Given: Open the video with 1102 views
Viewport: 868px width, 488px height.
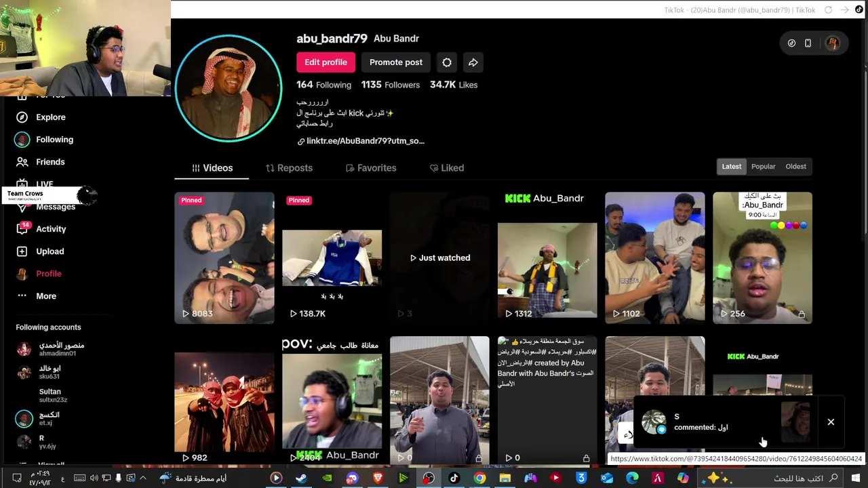Looking at the screenshot, I should point(655,258).
